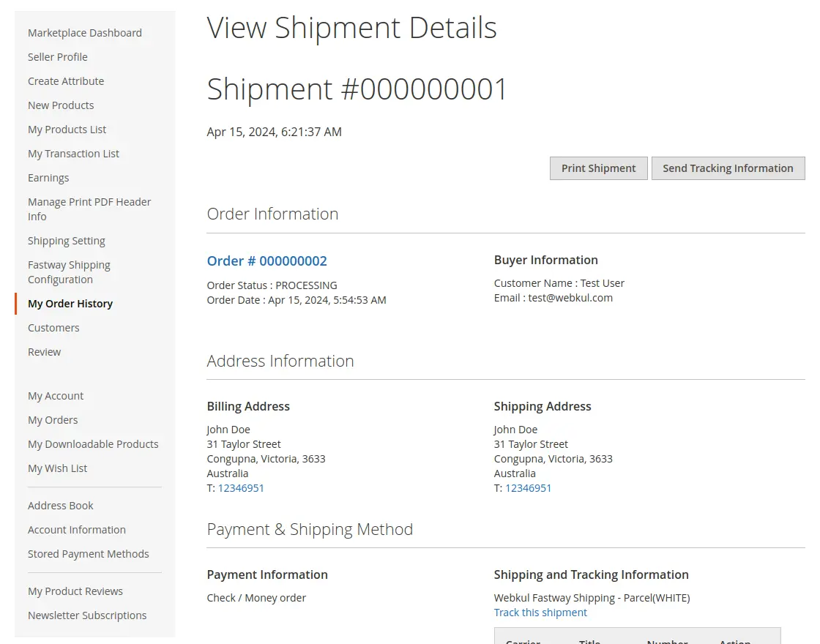
Task: Open the Marketplace Dashboard
Action: tap(85, 33)
